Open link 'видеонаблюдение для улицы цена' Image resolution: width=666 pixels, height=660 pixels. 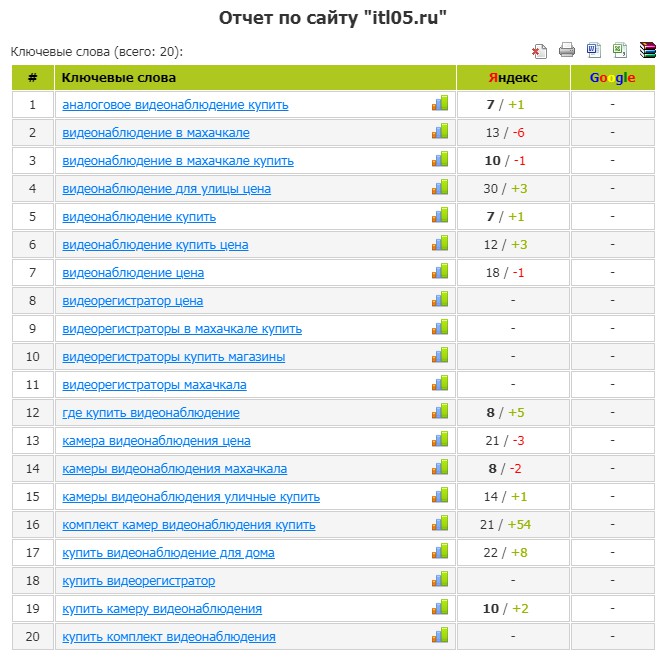tap(166, 189)
